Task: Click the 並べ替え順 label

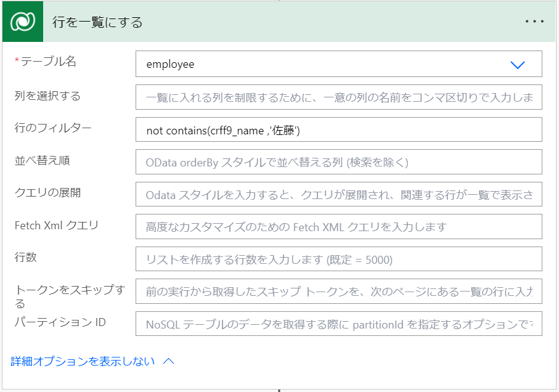Action: pos(42,161)
